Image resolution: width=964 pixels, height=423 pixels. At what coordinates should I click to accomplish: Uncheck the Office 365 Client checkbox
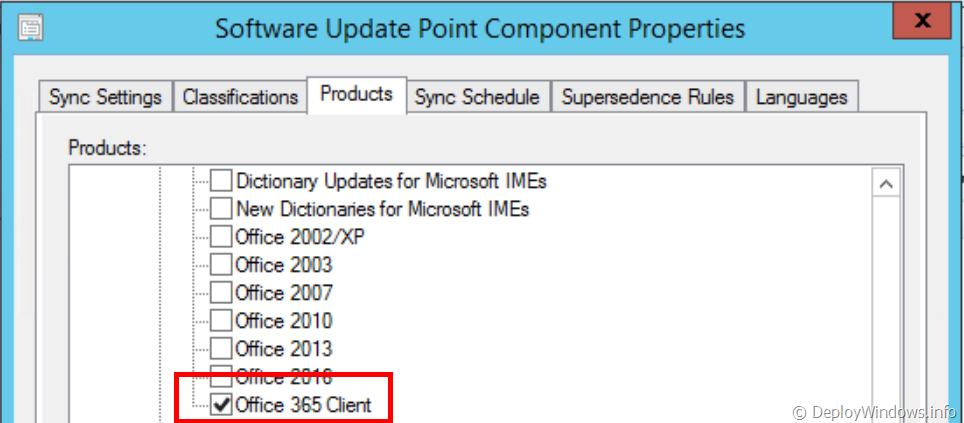point(221,406)
